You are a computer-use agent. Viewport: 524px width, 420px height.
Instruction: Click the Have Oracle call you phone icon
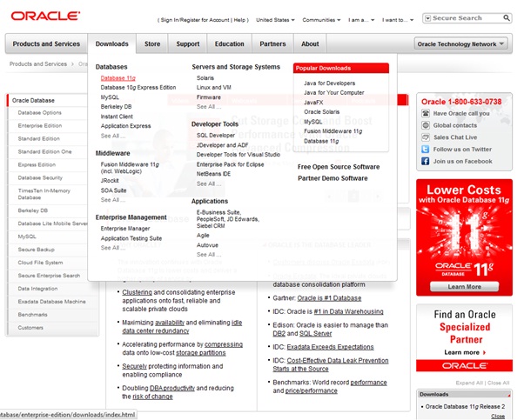coord(426,114)
